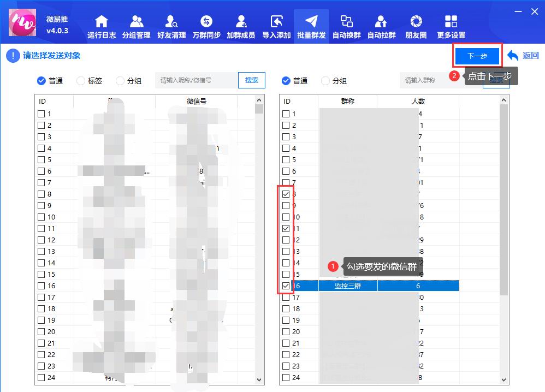Image resolution: width=545 pixels, height=392 pixels.
Task: Uncheck checkbox for 监控三群 row 16
Action: tap(286, 286)
